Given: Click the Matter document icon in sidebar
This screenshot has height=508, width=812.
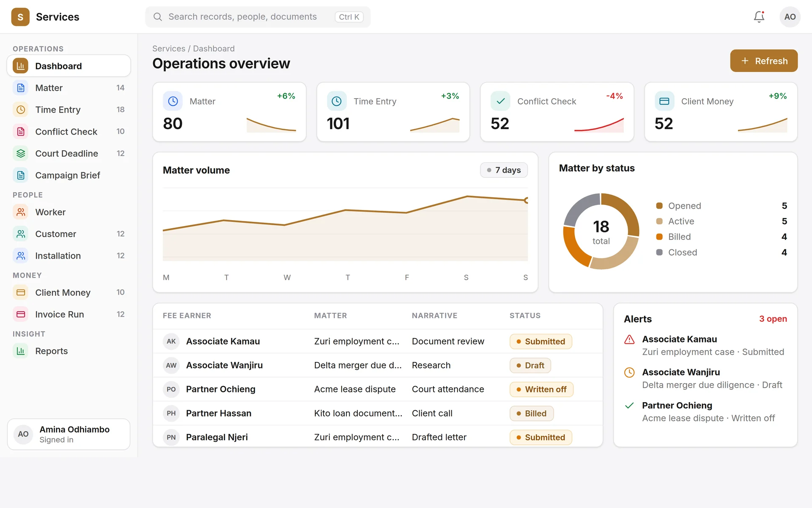Looking at the screenshot, I should tap(20, 88).
